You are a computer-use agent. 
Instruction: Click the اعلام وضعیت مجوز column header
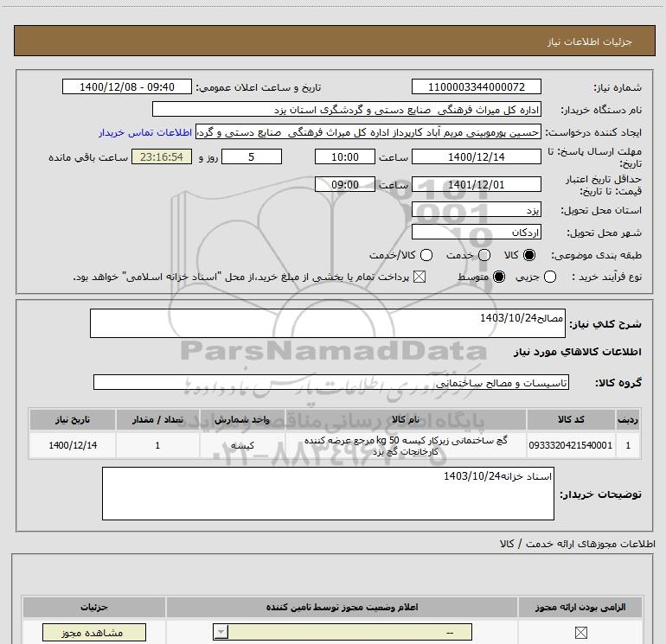click(x=342, y=607)
